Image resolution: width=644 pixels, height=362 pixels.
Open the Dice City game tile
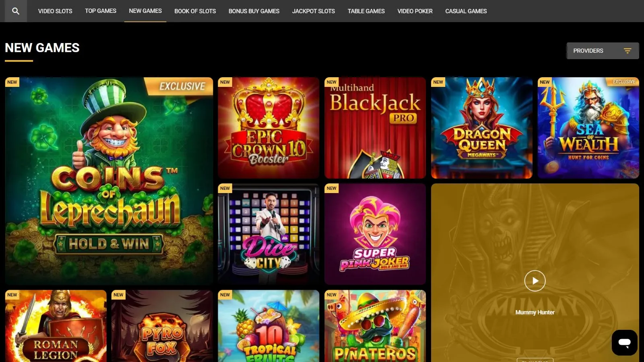coord(268,234)
